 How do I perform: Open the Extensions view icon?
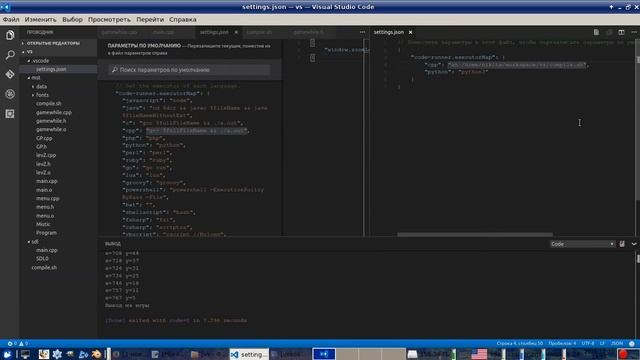pyautogui.click(x=10, y=113)
